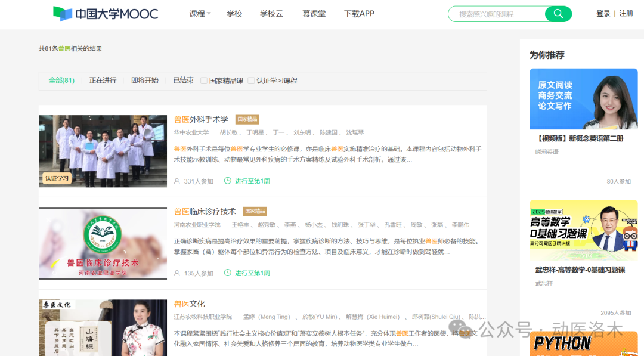Click participant icon beside 331人参加
644x356 pixels.
tap(177, 181)
